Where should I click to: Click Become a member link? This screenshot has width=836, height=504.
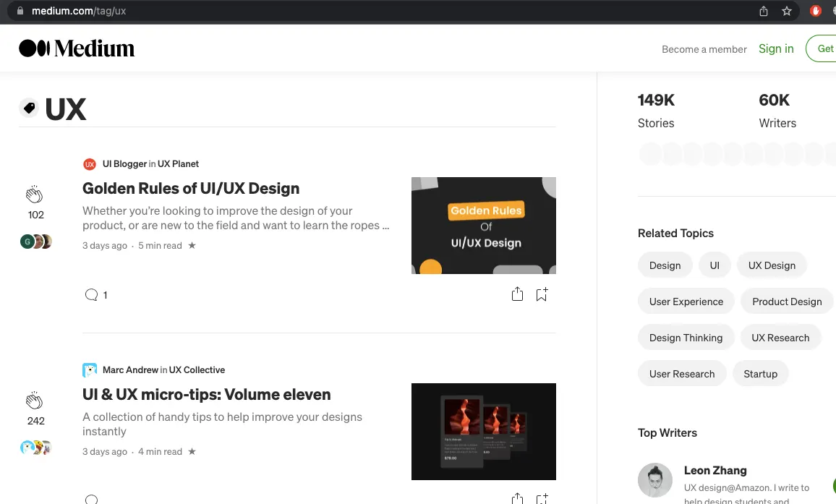click(x=704, y=49)
